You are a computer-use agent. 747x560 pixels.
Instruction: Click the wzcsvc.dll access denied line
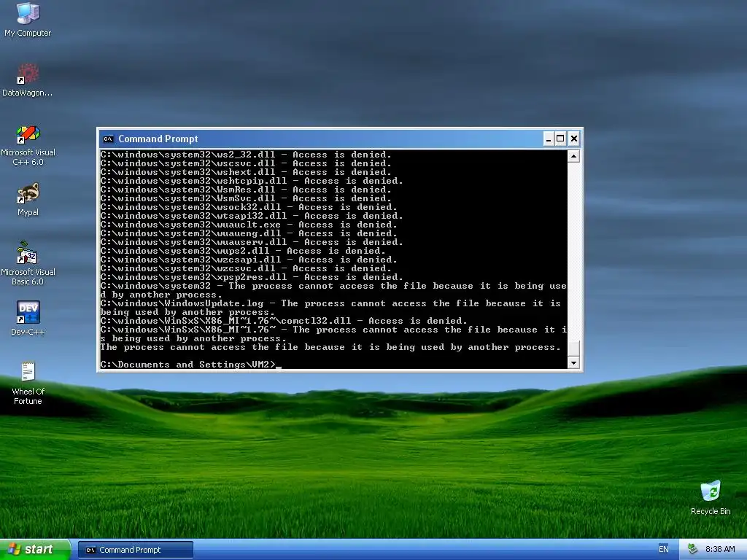(x=246, y=268)
